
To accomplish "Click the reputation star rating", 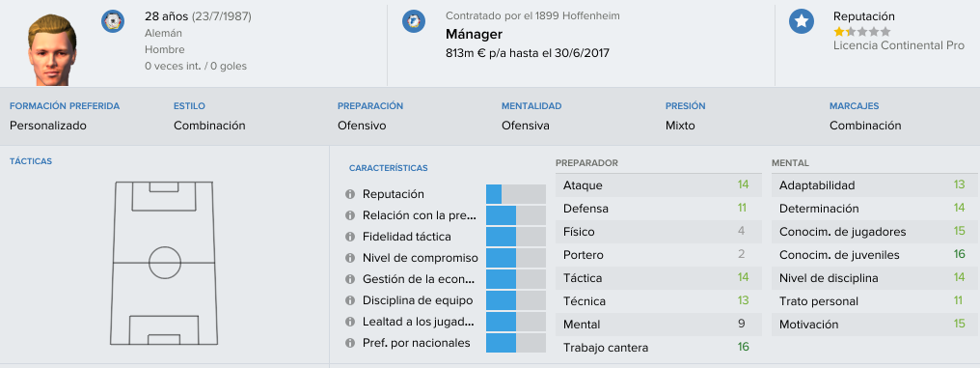I will point(861,31).
